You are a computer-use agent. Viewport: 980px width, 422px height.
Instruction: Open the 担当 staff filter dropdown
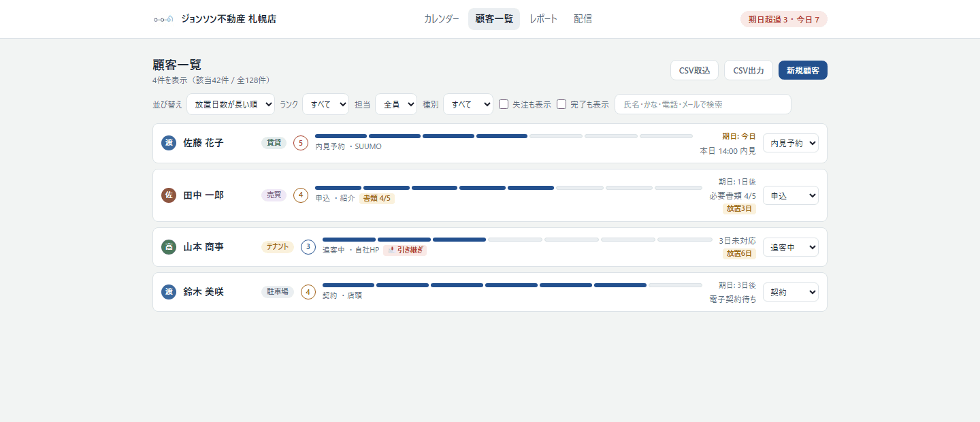click(x=396, y=104)
